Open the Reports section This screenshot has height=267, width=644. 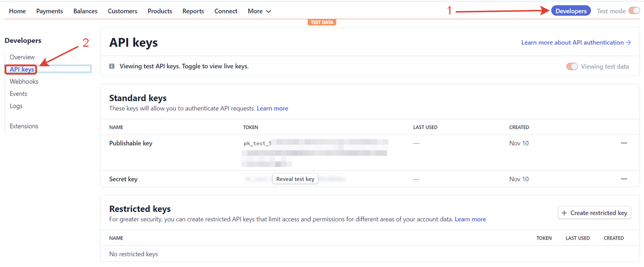click(x=193, y=11)
